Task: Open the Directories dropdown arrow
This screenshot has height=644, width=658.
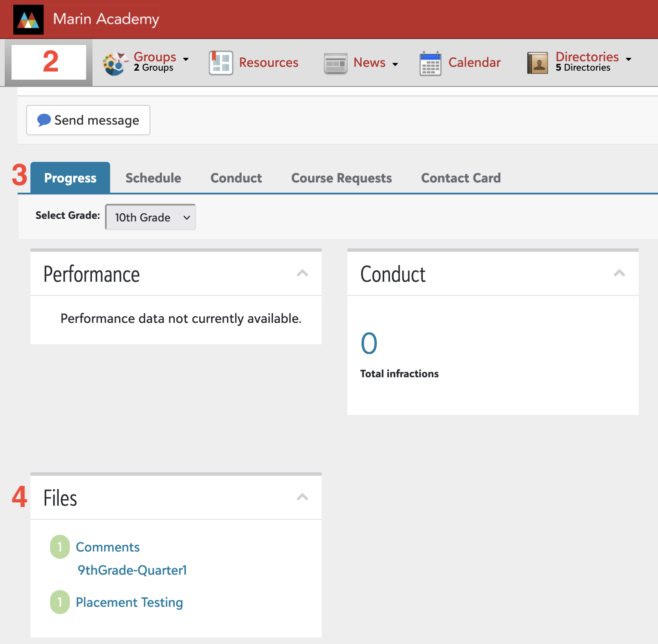Action: click(x=628, y=59)
